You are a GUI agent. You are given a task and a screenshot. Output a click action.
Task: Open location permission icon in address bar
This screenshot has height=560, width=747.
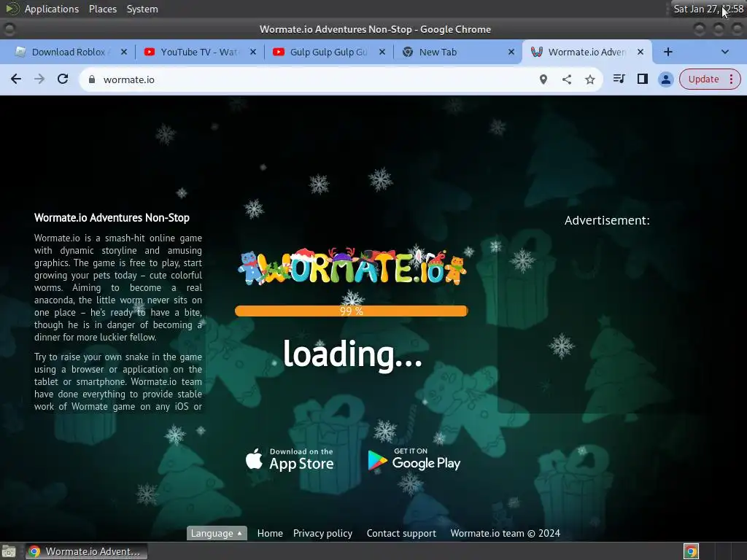click(543, 79)
